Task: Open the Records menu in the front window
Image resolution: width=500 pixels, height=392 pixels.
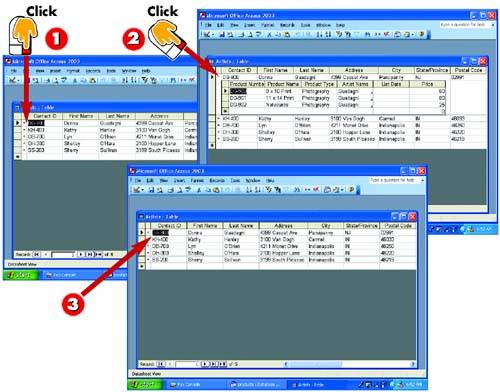Action: (217, 180)
